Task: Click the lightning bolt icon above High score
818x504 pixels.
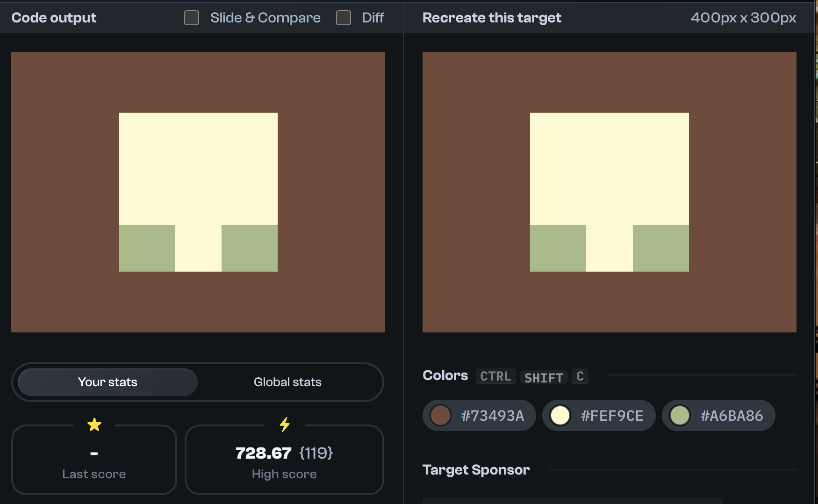Action: tap(285, 425)
